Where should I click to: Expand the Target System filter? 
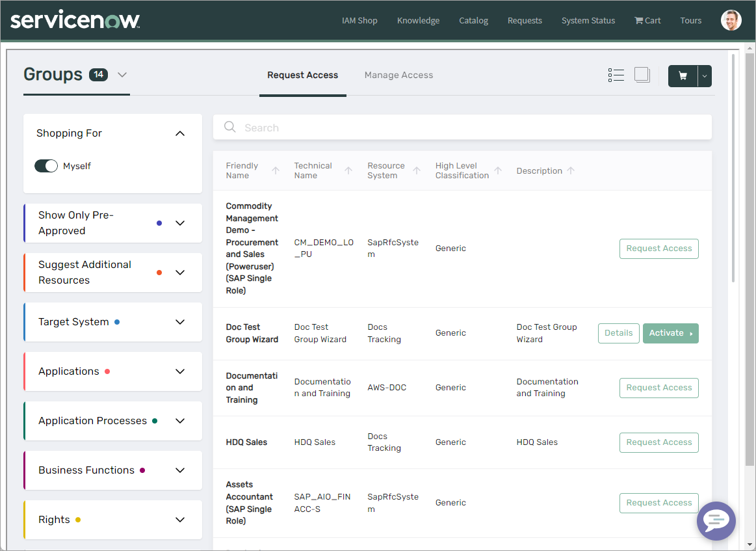180,322
